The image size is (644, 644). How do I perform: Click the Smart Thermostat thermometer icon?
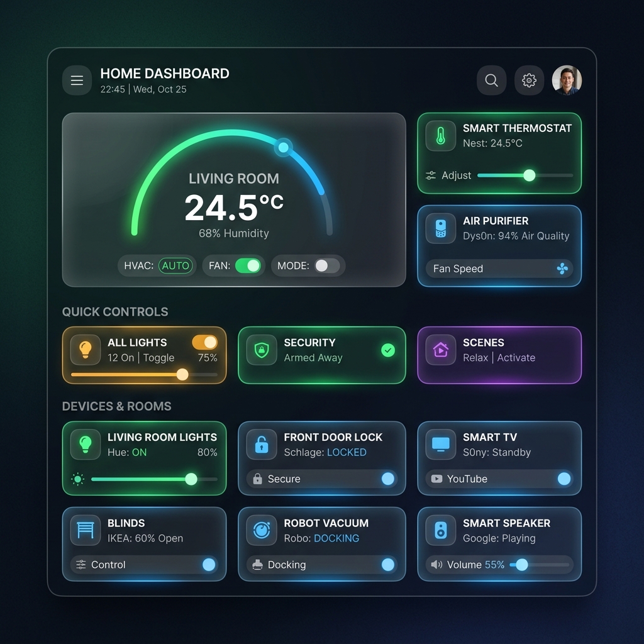[x=441, y=136]
